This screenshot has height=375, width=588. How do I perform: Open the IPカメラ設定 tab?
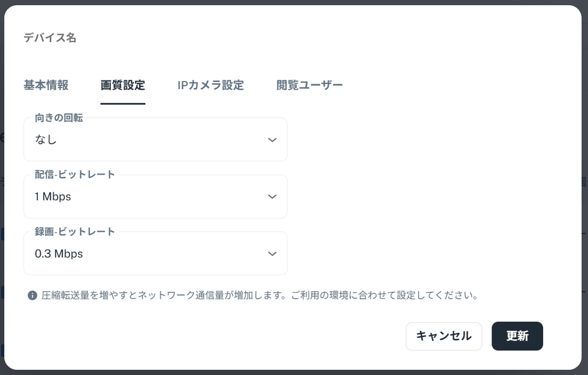[x=211, y=85]
